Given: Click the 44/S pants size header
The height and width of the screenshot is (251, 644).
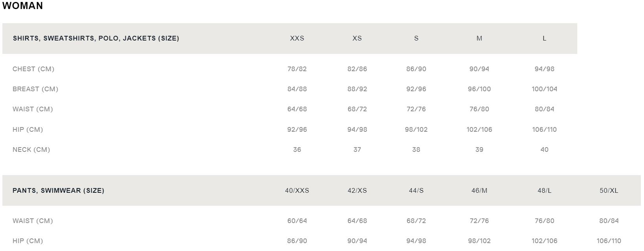Looking at the screenshot, I should [x=416, y=190].
